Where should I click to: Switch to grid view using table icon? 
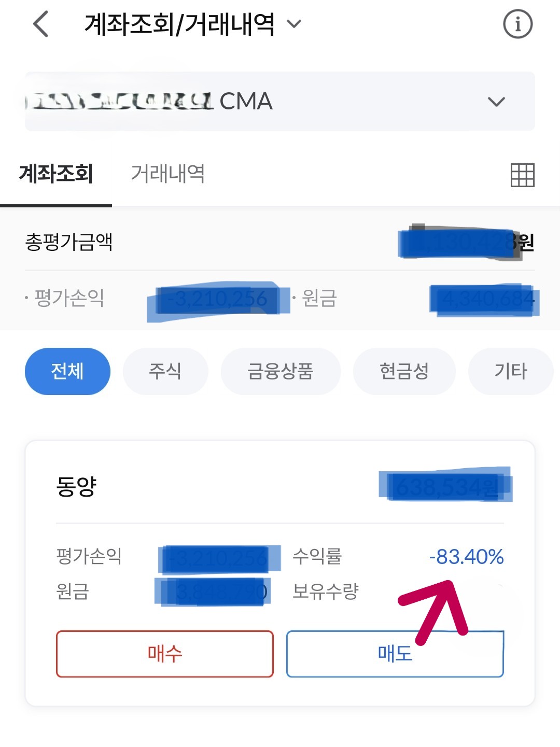tap(522, 175)
